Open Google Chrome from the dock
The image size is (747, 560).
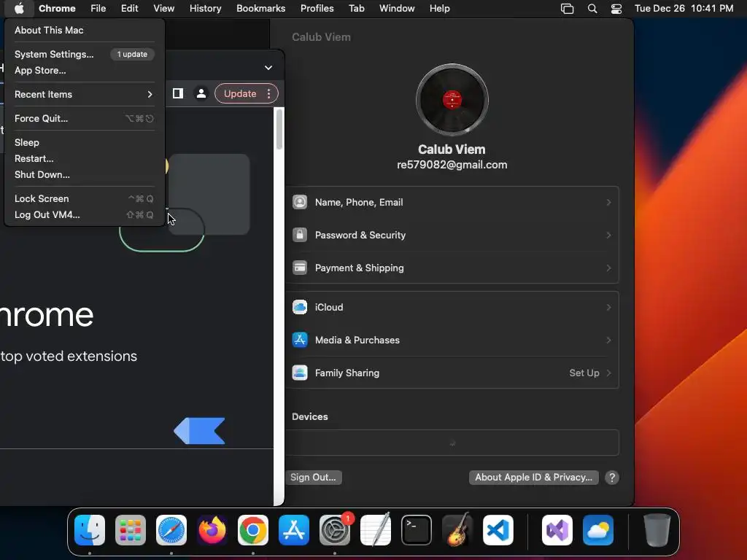click(x=253, y=530)
